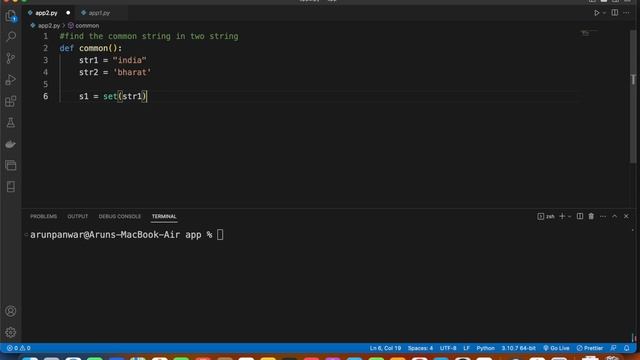Open the PROBLEMS panel tab
Viewport: 640px width, 360px height.
pos(44,216)
